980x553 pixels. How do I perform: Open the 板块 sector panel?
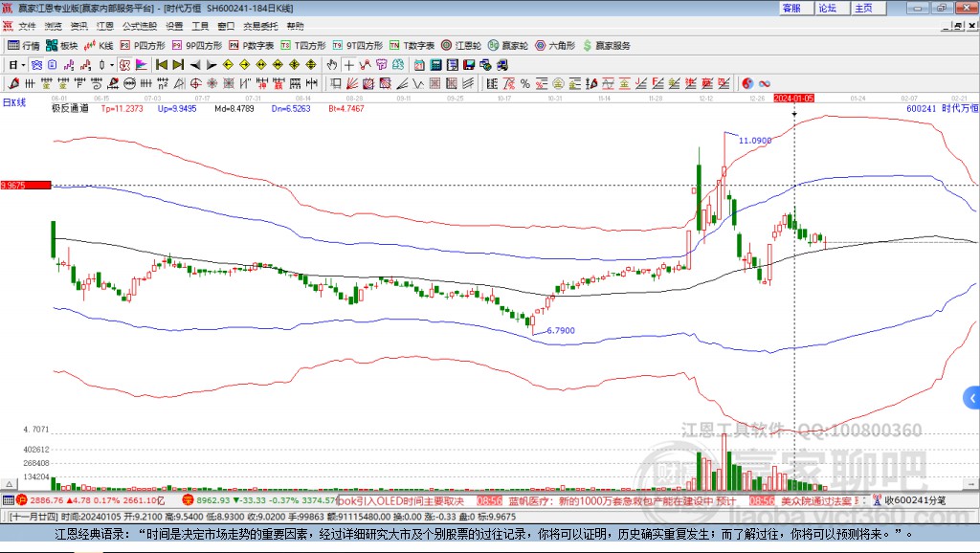coord(62,46)
